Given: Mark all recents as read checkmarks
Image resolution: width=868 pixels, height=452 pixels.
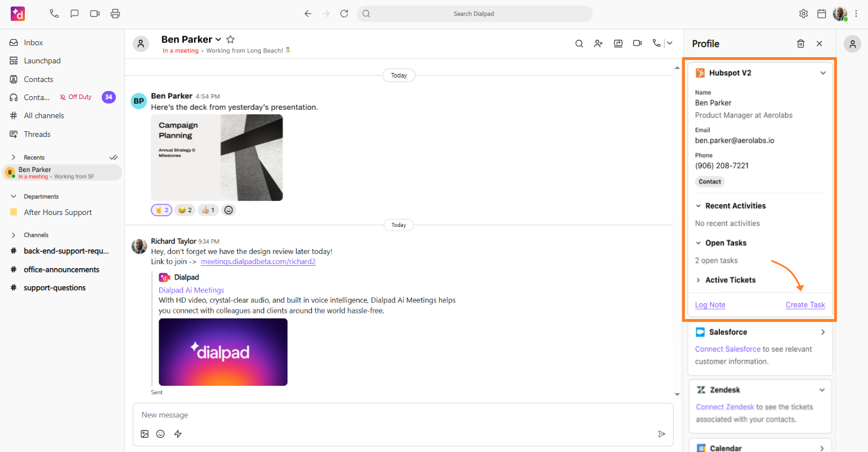Looking at the screenshot, I should 114,157.
